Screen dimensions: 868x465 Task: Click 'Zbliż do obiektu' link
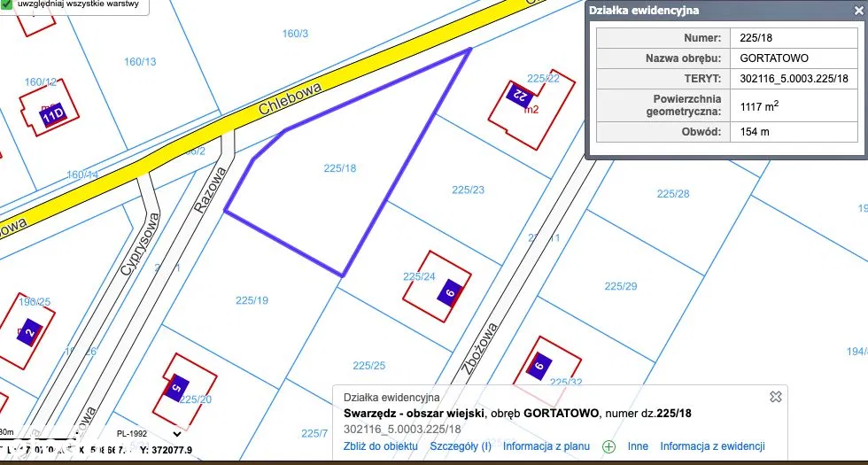[x=381, y=446]
